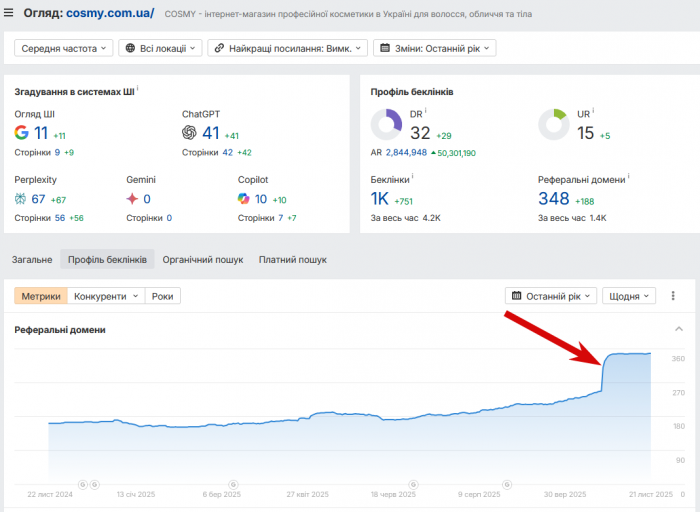Click the Gemini star icon
The height and width of the screenshot is (512, 700).
coord(132,199)
